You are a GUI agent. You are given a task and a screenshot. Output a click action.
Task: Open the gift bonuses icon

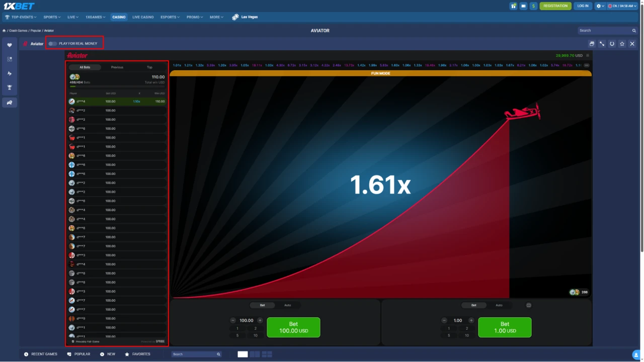(x=514, y=6)
